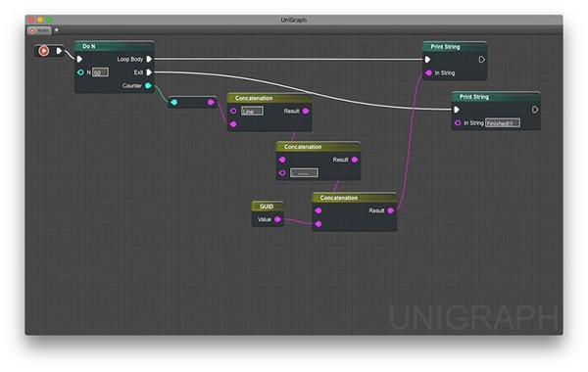Click Result pin of the bottom Concatenation node
This screenshot has width=588, height=372.
[x=391, y=210]
